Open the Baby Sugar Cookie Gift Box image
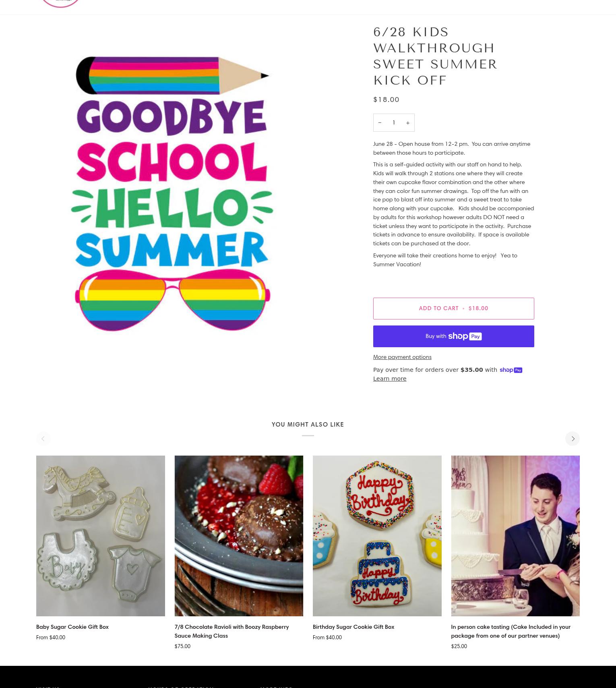Image resolution: width=616 pixels, height=688 pixels. click(101, 536)
